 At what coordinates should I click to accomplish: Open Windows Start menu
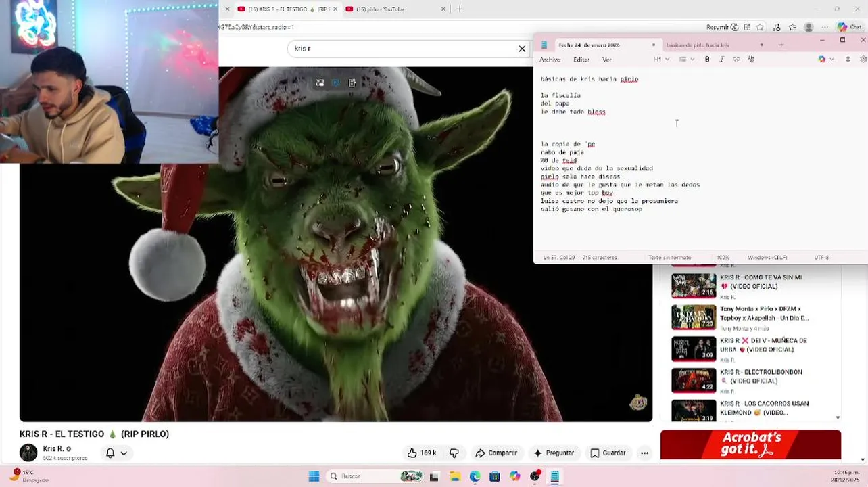pos(314,476)
